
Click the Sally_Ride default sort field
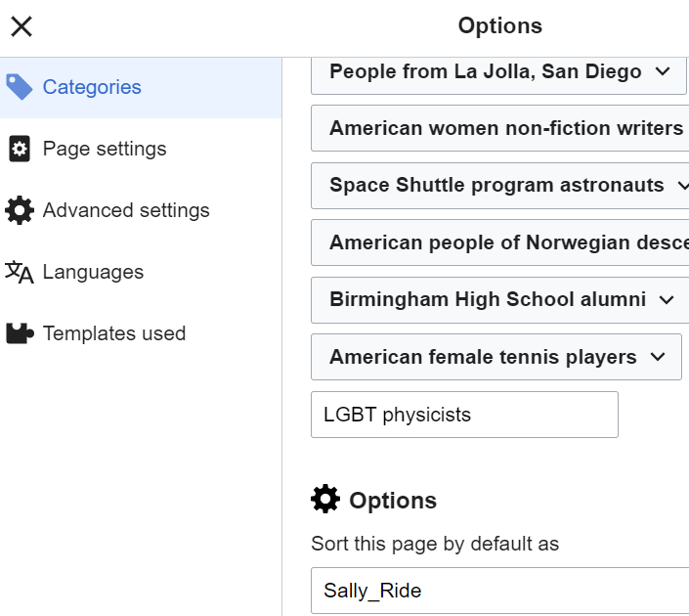[500, 591]
